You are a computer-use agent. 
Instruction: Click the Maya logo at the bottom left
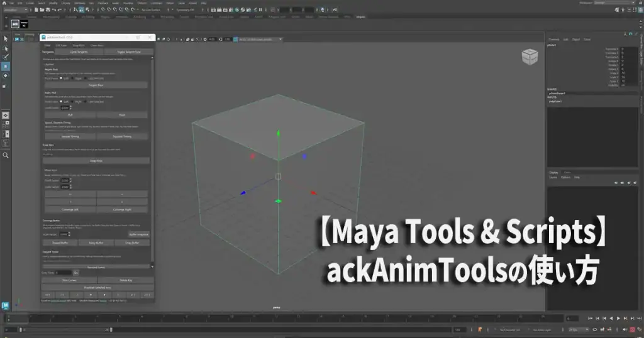click(5, 305)
